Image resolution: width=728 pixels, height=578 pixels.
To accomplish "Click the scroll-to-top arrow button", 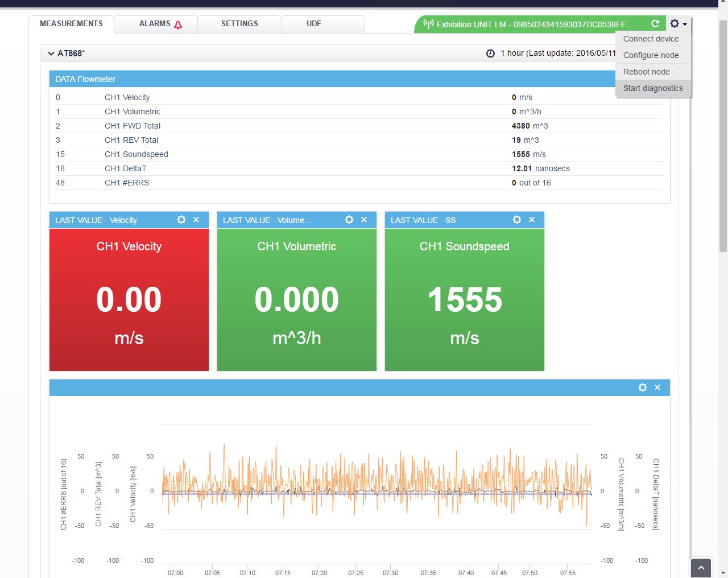I will (x=701, y=568).
